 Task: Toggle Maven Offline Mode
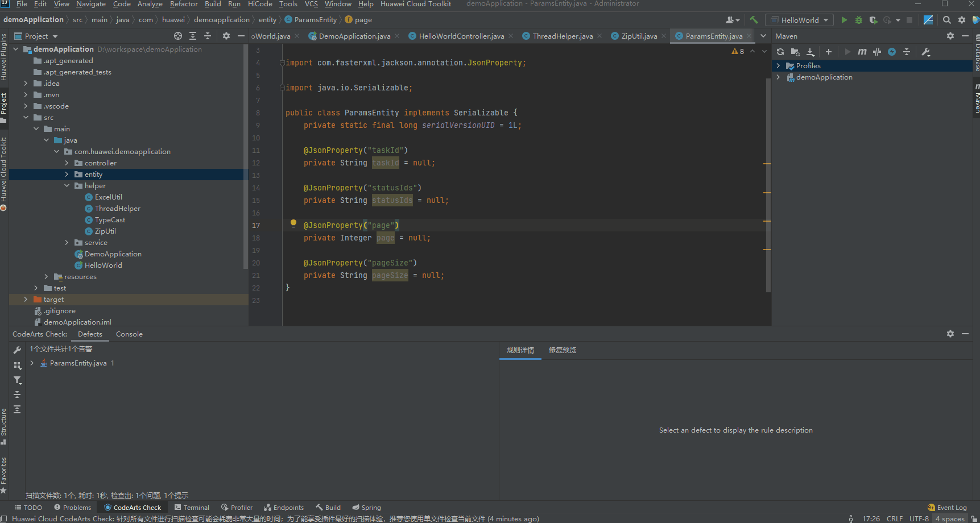(x=877, y=52)
